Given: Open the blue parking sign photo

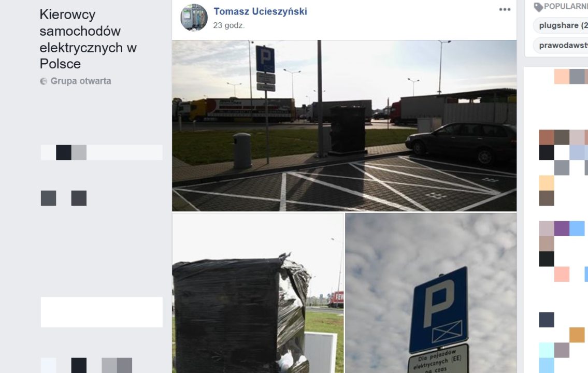Looking at the screenshot, I should (431, 293).
